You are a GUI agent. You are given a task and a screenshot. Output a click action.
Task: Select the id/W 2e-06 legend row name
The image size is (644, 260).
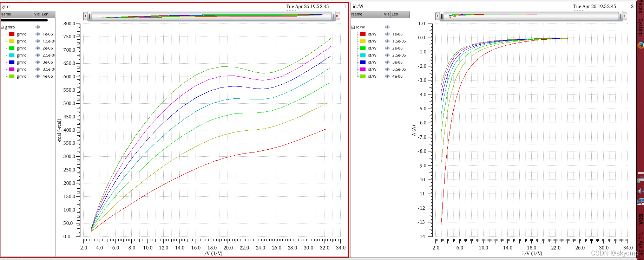372,48
